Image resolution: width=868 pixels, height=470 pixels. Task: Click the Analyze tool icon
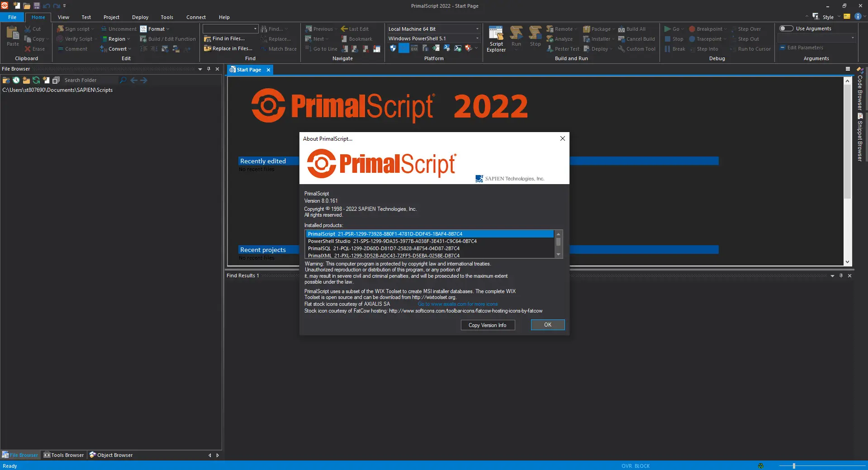pos(550,39)
